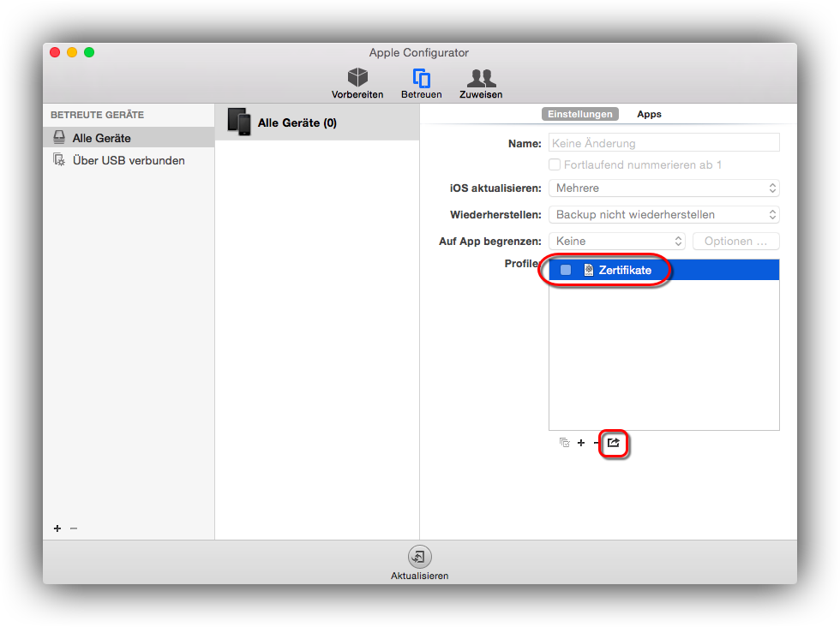Switch to the Apps tab
Screen dimensions: 840x627
pyautogui.click(x=650, y=114)
